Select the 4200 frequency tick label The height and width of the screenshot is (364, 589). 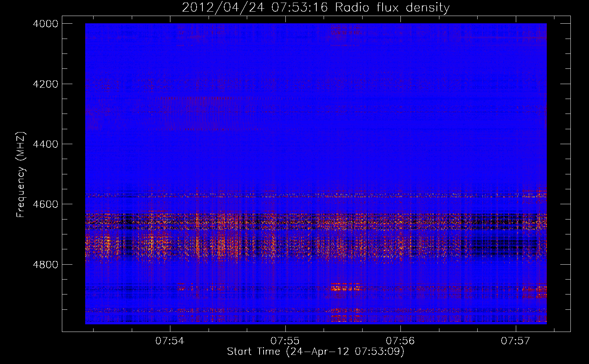(46, 84)
